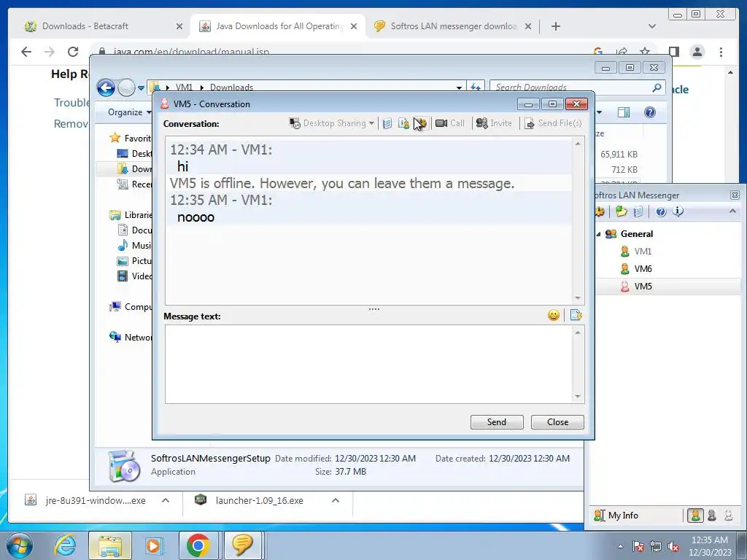
Task: Open options for launcher-1.09_16.exe download
Action: tap(336, 500)
